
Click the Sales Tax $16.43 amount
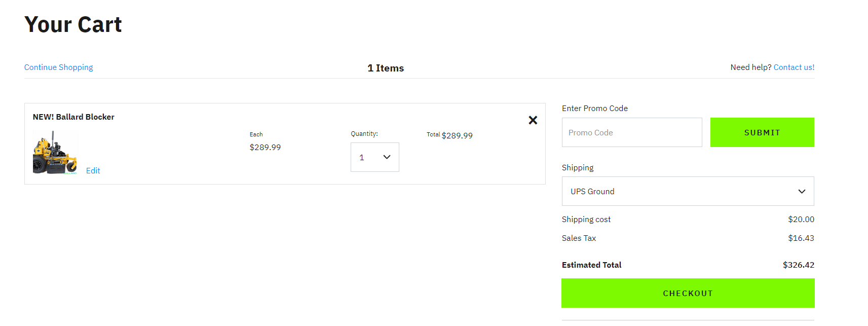(801, 238)
